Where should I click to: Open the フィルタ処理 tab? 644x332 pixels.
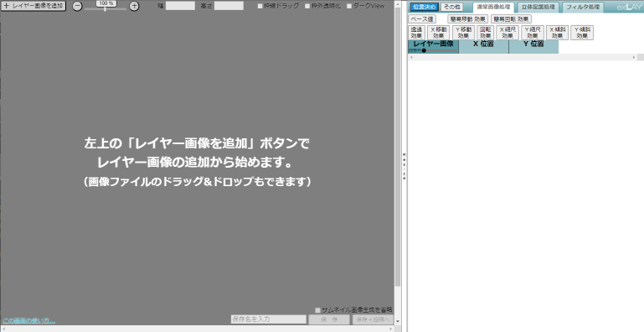pos(583,7)
